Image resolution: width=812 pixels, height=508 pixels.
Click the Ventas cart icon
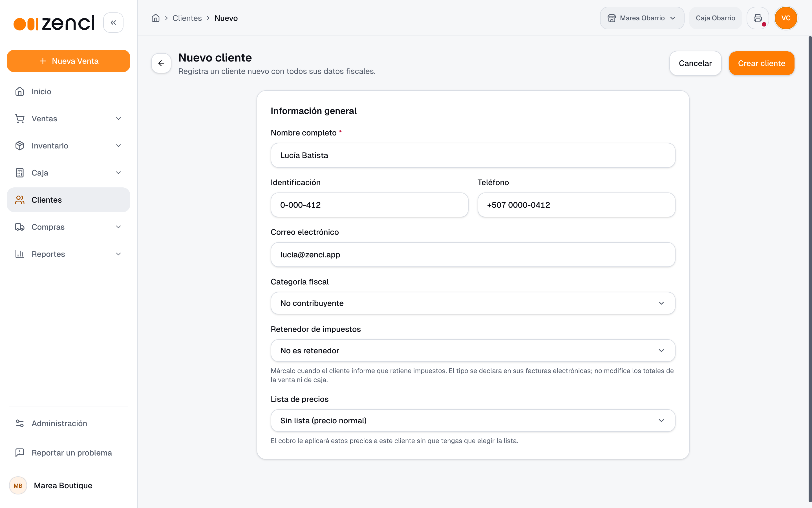[20, 119]
